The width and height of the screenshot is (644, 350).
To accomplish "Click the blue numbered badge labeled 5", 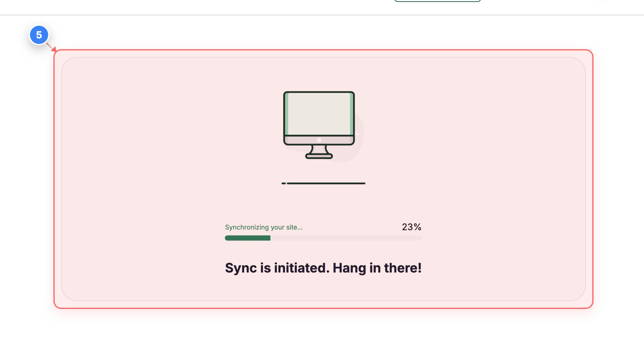I will (x=39, y=35).
